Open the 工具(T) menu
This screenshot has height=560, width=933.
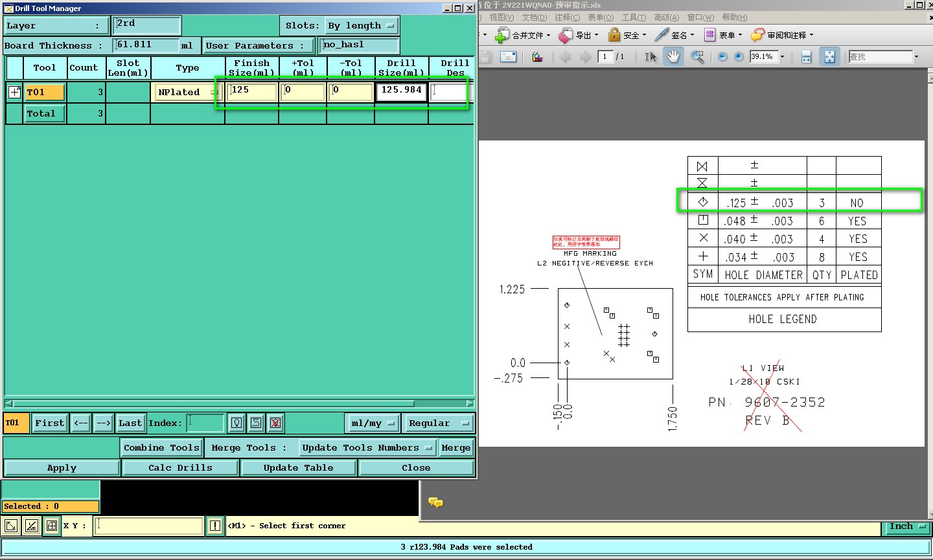[634, 17]
